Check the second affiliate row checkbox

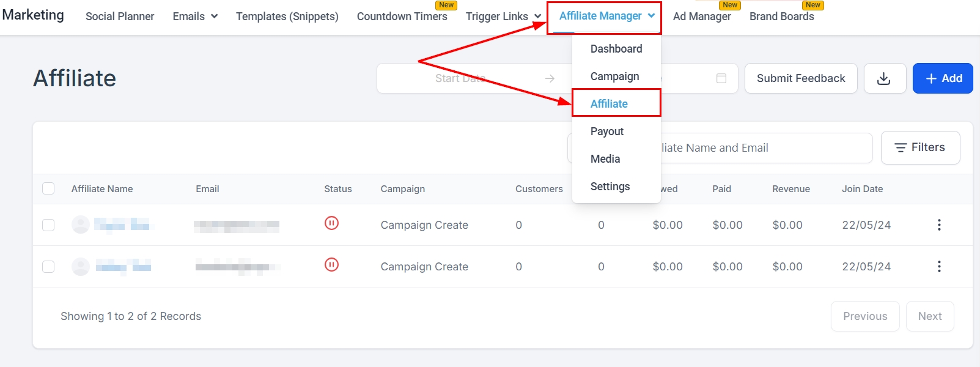coord(48,267)
